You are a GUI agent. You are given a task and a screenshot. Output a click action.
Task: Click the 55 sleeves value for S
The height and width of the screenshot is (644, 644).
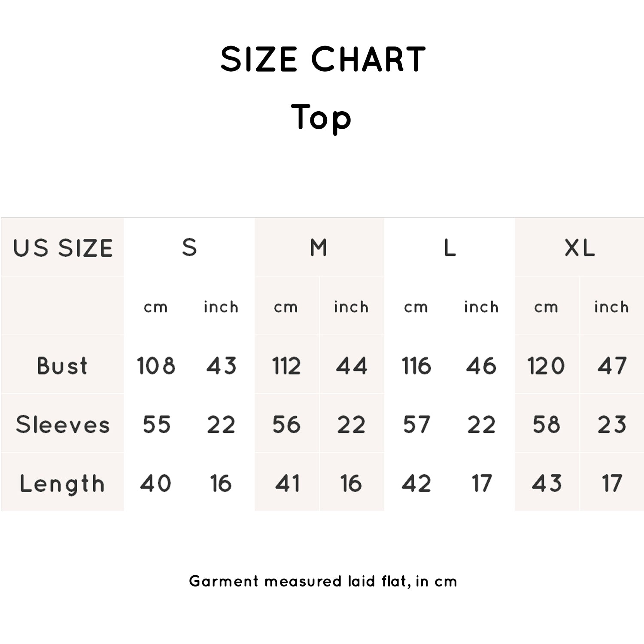pos(156,425)
